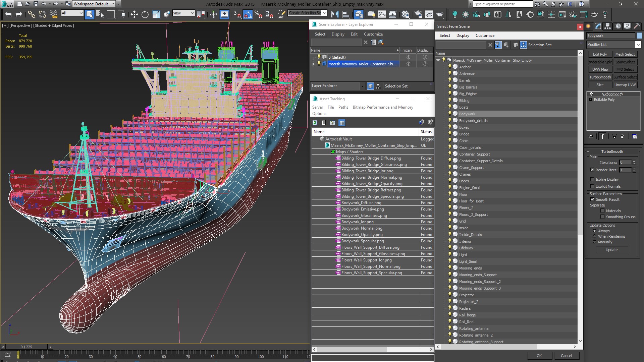The image size is (644, 362).
Task: Open Paths menu in Asset Tracking
Action: tap(343, 107)
